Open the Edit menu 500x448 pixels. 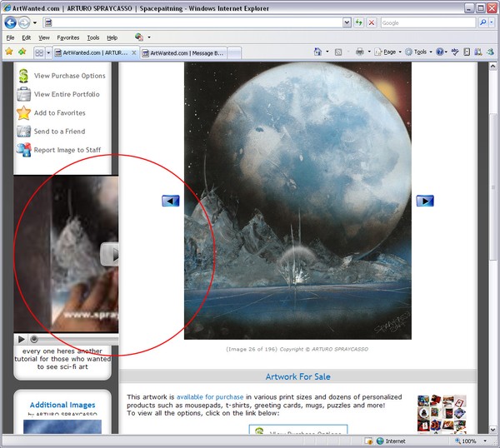click(x=26, y=37)
